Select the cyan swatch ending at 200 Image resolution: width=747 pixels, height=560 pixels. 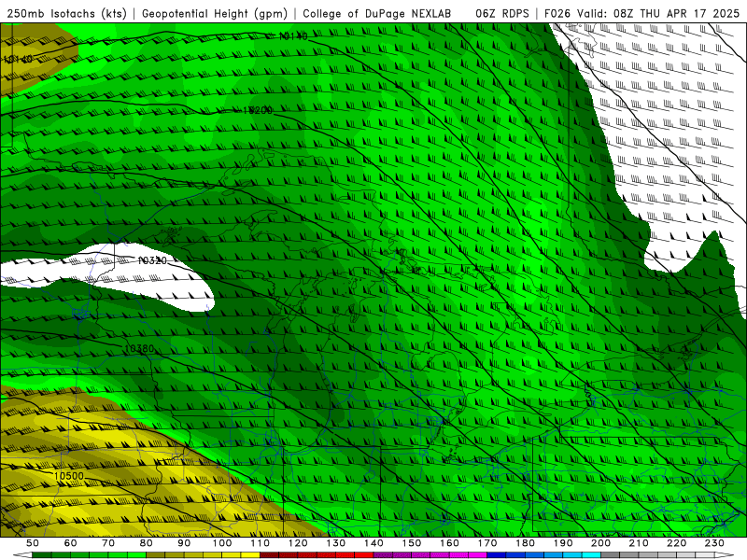tap(592, 555)
